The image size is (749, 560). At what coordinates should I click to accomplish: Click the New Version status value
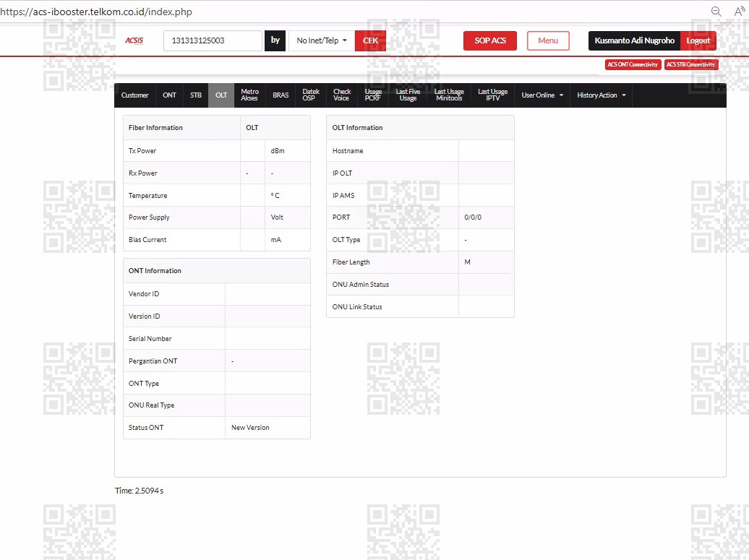(250, 428)
